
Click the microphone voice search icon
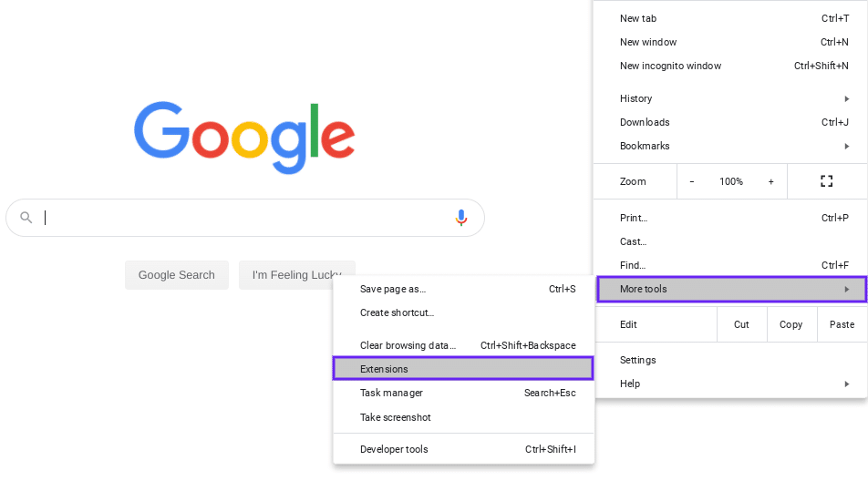click(461, 218)
